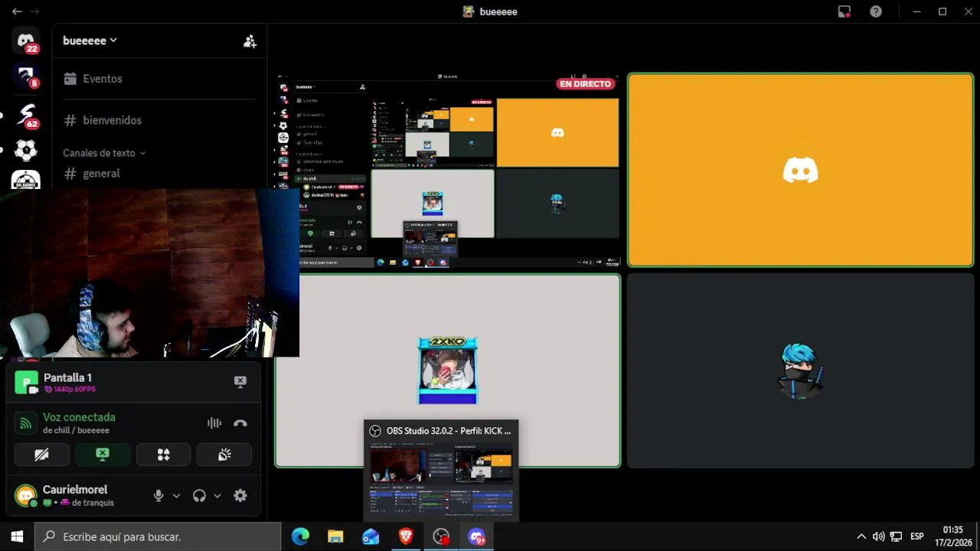
Task: Disconnect from voice with hang-up icon
Action: 240,423
